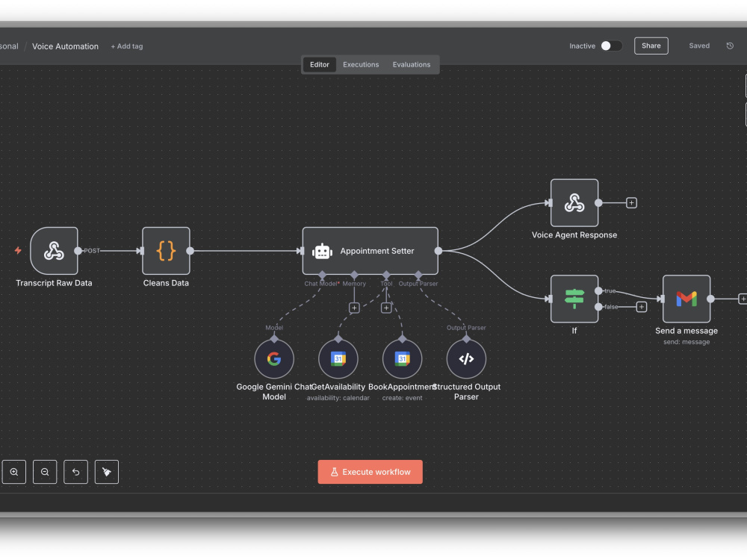This screenshot has height=560, width=747.
Task: Click the Send a message label
Action: [686, 331]
